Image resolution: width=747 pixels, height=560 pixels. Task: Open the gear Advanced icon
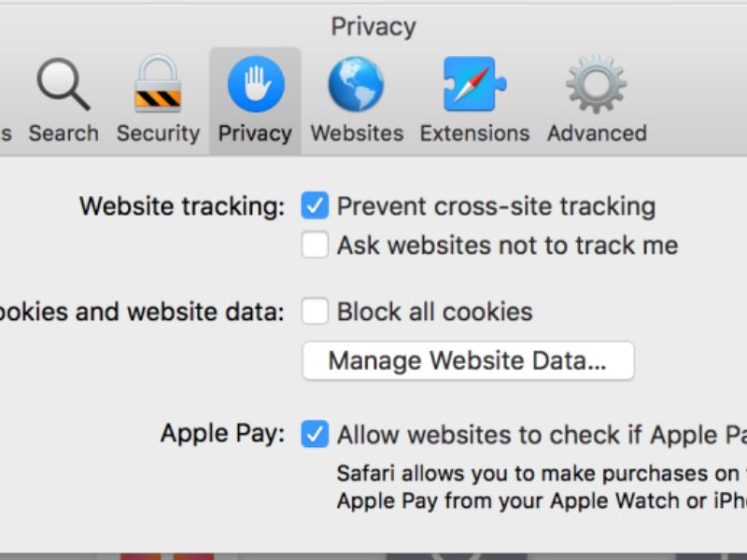[596, 84]
